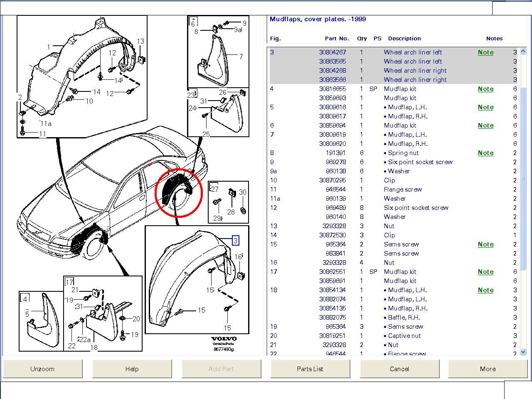Click the Volvo Genuine Parts logo
The height and width of the screenshot is (399, 532).
pyautogui.click(x=224, y=343)
